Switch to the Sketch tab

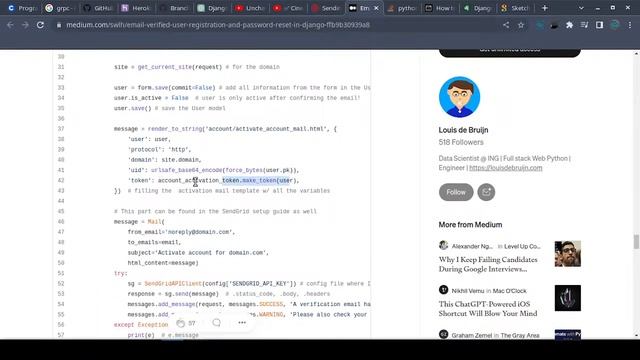pyautogui.click(x=516, y=8)
